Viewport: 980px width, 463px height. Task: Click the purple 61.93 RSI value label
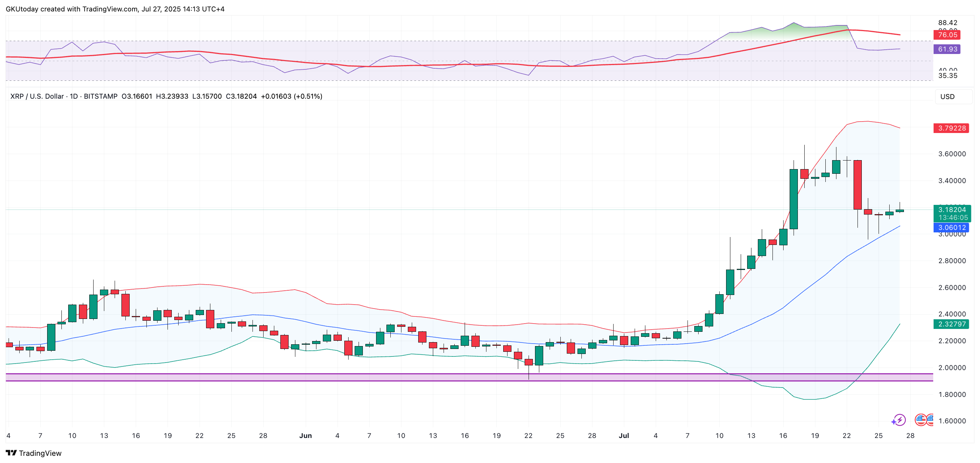pyautogui.click(x=947, y=49)
